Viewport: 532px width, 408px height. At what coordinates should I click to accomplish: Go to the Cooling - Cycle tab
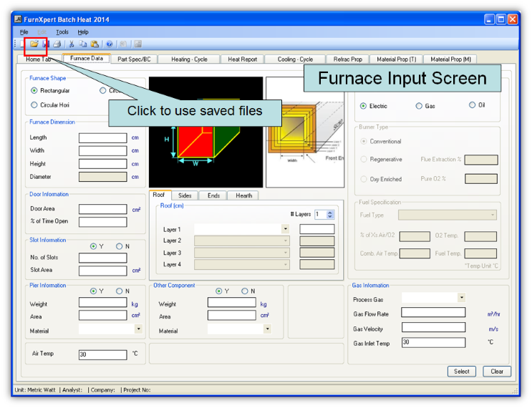(295, 59)
